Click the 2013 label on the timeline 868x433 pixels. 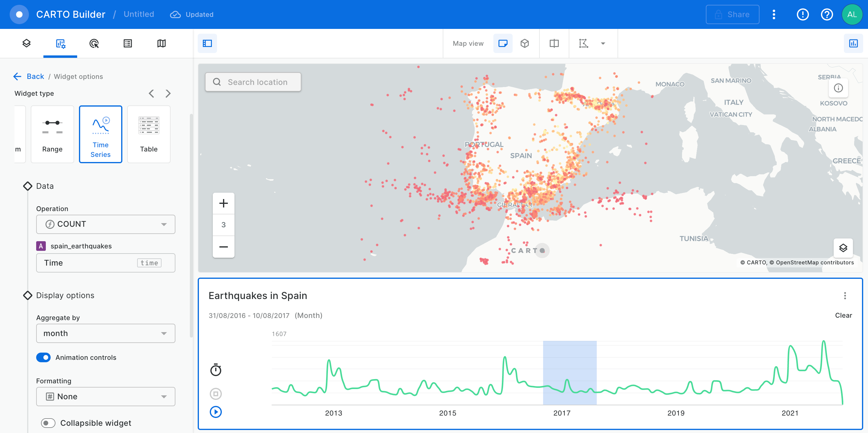point(333,413)
